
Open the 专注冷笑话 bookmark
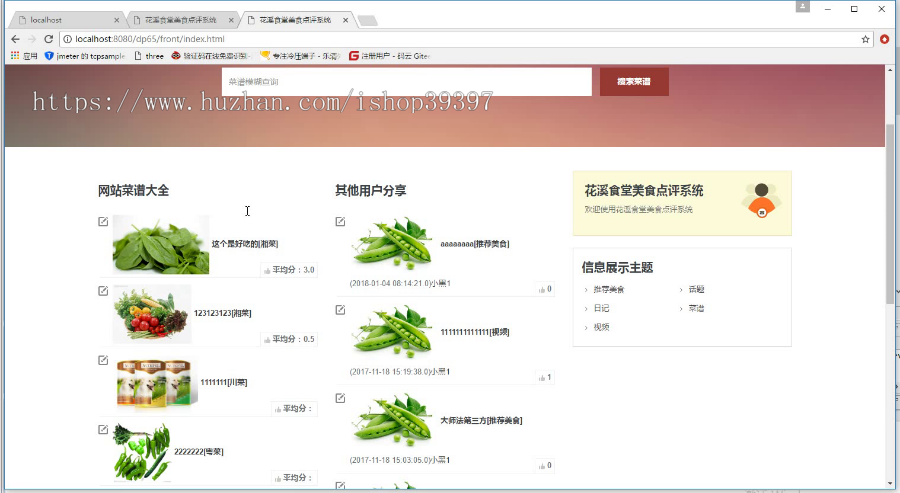click(x=300, y=56)
